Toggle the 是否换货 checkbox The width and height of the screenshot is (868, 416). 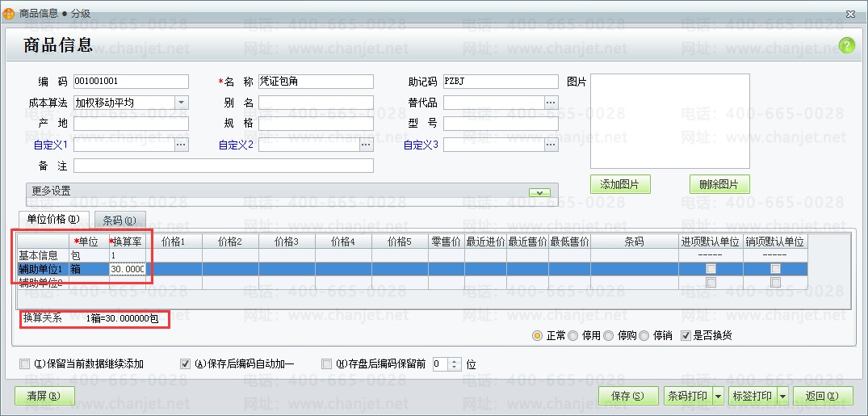(x=686, y=336)
